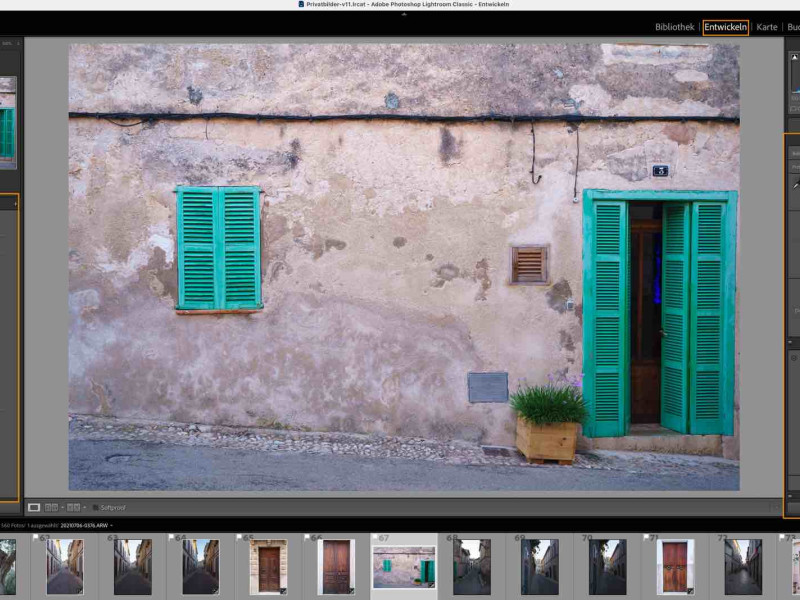The height and width of the screenshot is (600, 800).
Task: Open the reference view options arrow
Action: pos(62,508)
